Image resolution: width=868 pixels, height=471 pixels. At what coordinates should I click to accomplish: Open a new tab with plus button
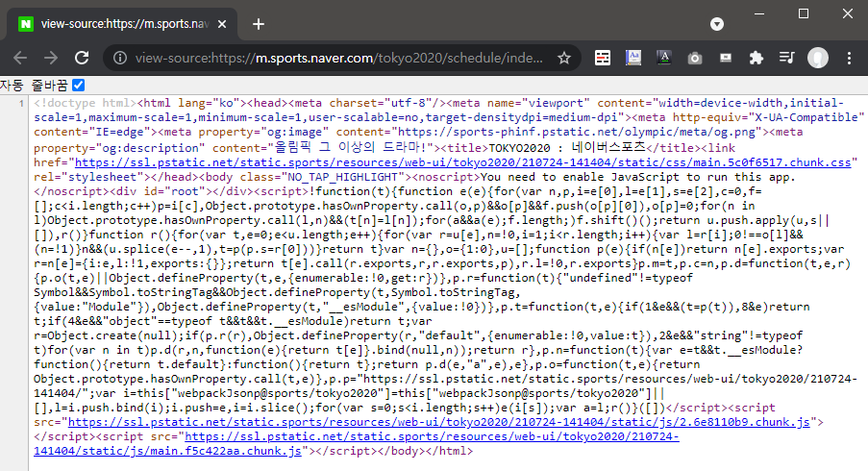coord(259,23)
